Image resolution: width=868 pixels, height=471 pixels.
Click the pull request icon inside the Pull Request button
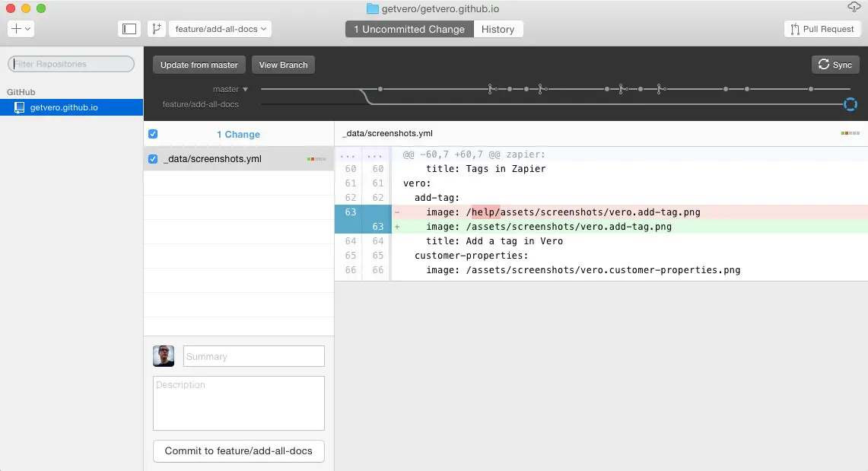pyautogui.click(x=794, y=28)
